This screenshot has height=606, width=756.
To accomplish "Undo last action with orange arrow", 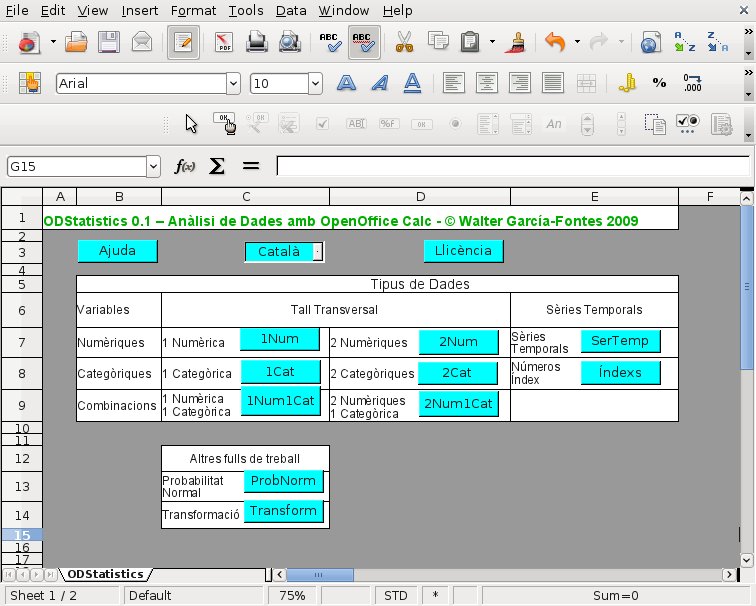I will coord(555,42).
